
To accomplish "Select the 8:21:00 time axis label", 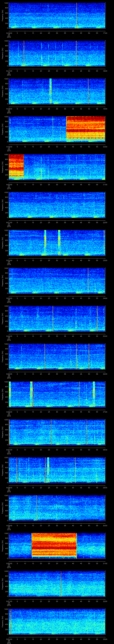I will (x=9, y=223).
